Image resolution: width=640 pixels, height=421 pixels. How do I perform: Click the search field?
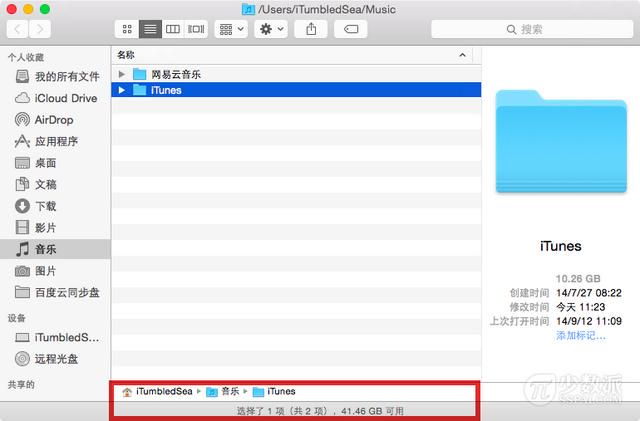532,29
